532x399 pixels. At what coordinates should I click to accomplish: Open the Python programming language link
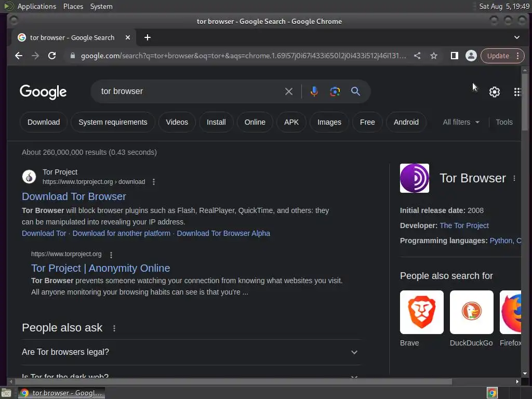point(501,241)
